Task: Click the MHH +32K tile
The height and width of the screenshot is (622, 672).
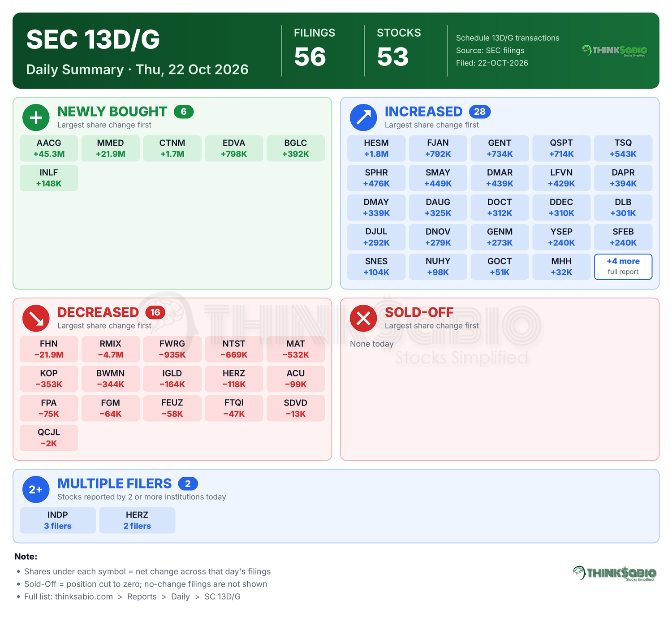Action: tap(561, 267)
